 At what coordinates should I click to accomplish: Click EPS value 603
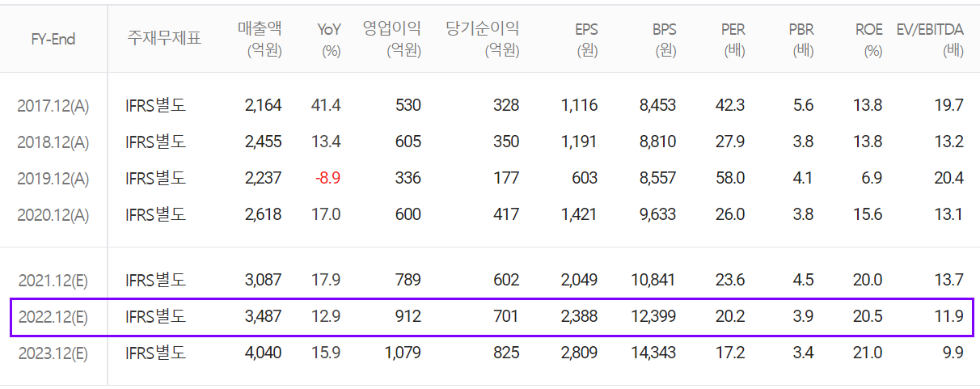[585, 178]
